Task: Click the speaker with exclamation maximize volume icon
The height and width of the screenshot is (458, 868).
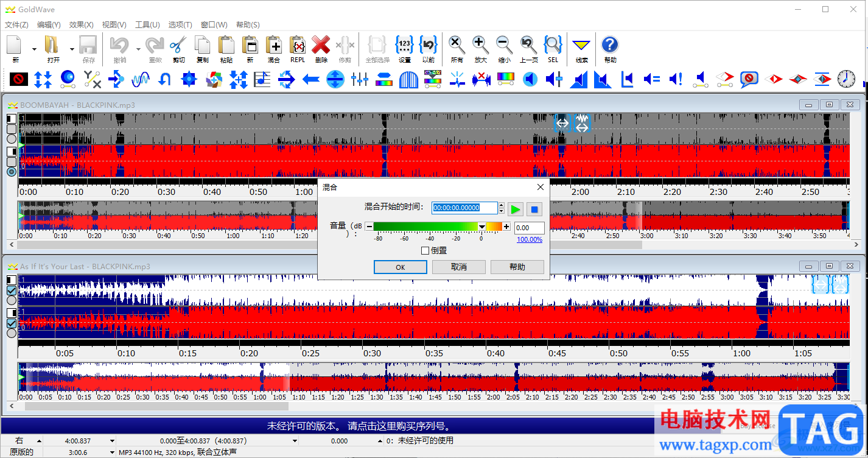Action: pyautogui.click(x=676, y=79)
